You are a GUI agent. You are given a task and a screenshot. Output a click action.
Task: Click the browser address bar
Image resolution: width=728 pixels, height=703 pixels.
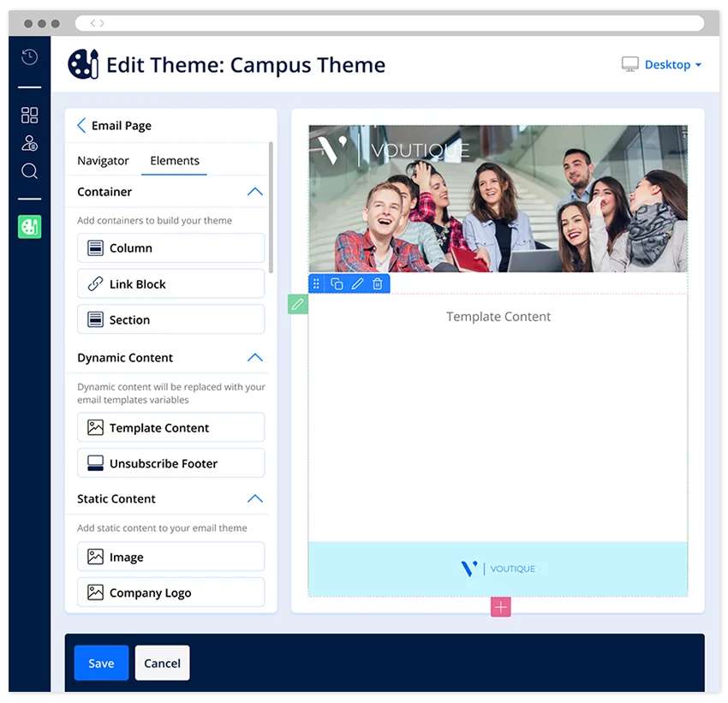[390, 23]
